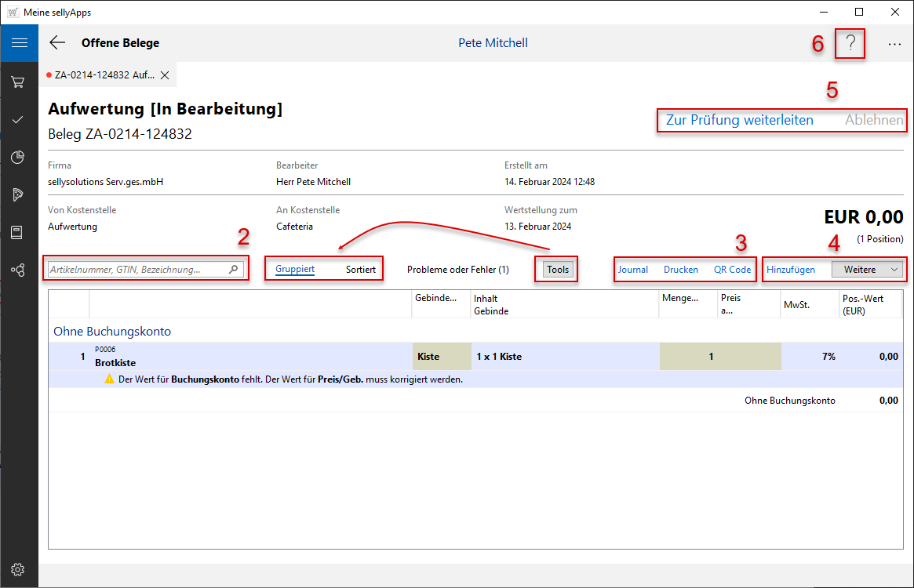Click the checkmark sidebar icon
Viewport: 914px width, 588px height.
click(x=19, y=119)
